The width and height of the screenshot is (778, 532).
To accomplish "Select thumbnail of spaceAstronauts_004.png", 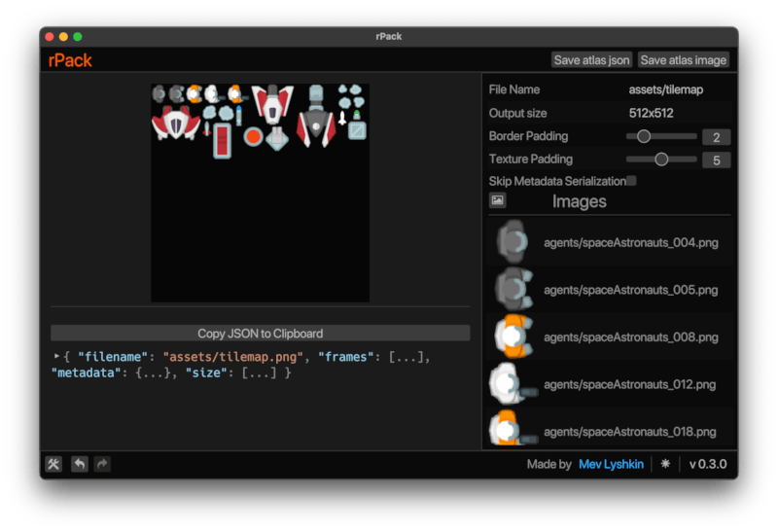I will (x=513, y=241).
